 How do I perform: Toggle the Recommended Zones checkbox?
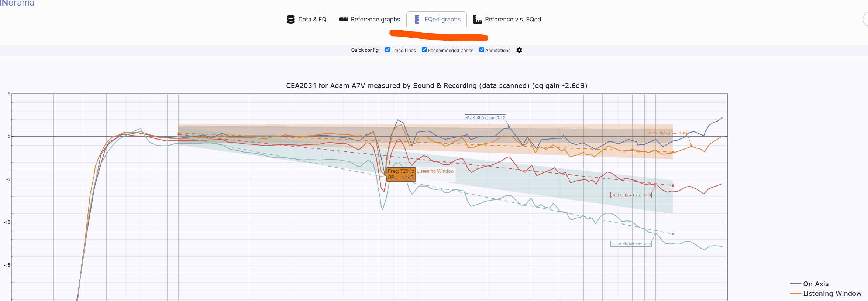pos(424,50)
